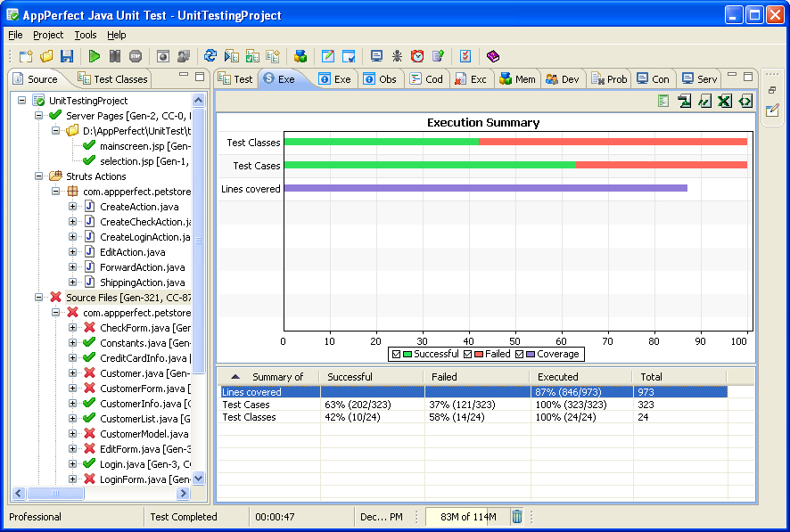Click the run test classes icon with blue arrow
Screen dimensions: 790x532
point(231,56)
